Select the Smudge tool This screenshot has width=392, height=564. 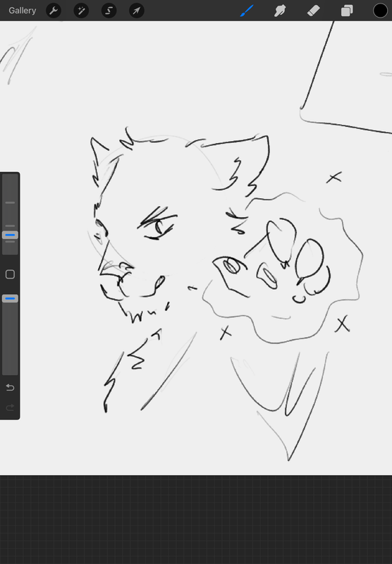click(x=280, y=11)
